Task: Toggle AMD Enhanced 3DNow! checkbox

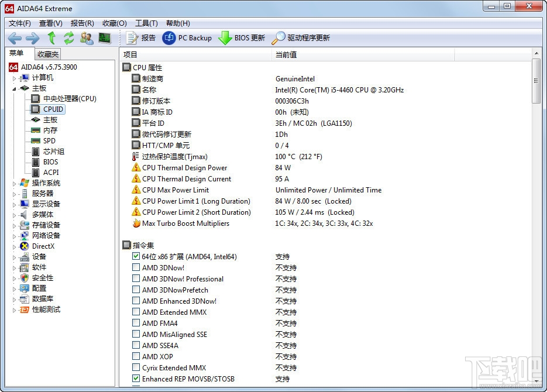Action: pyautogui.click(x=136, y=301)
